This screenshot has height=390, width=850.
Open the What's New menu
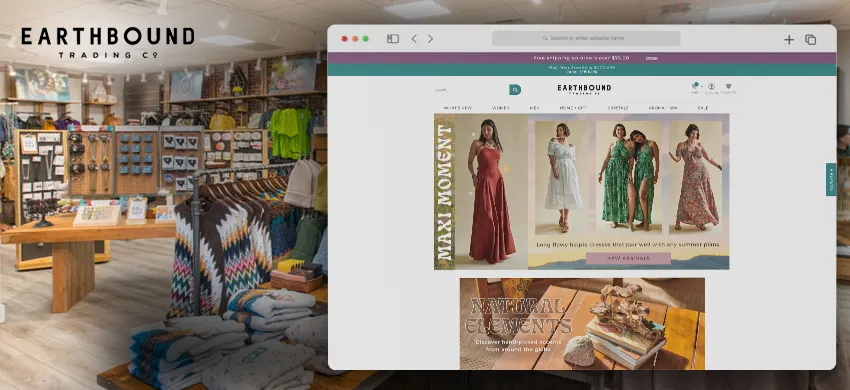pyautogui.click(x=458, y=108)
